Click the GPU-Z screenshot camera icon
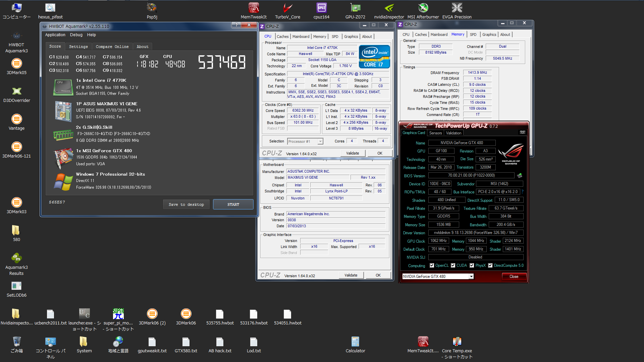 pos(522,132)
